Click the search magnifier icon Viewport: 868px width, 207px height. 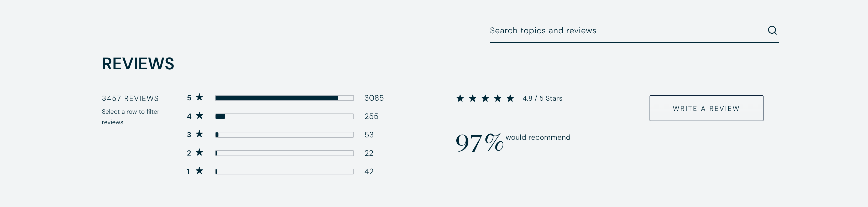coord(772,30)
